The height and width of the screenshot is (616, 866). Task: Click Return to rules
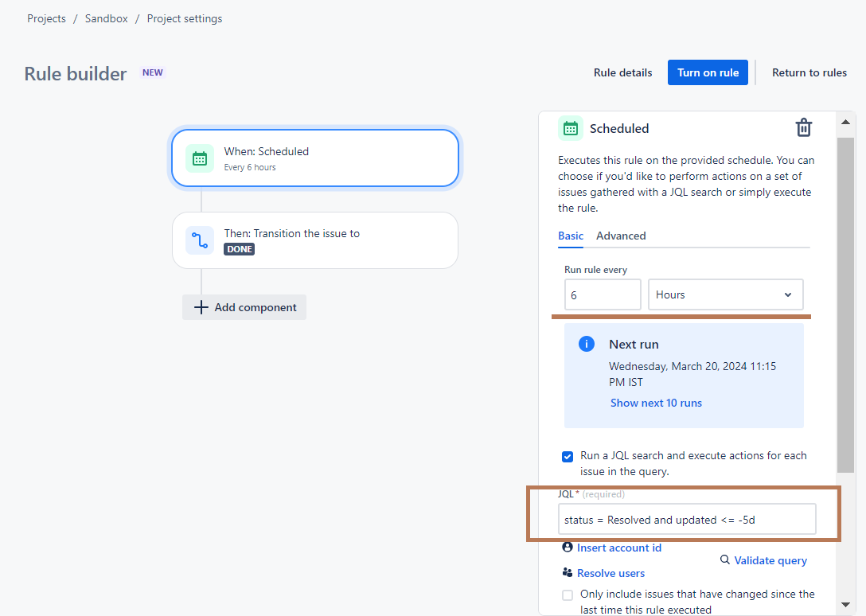pos(809,72)
